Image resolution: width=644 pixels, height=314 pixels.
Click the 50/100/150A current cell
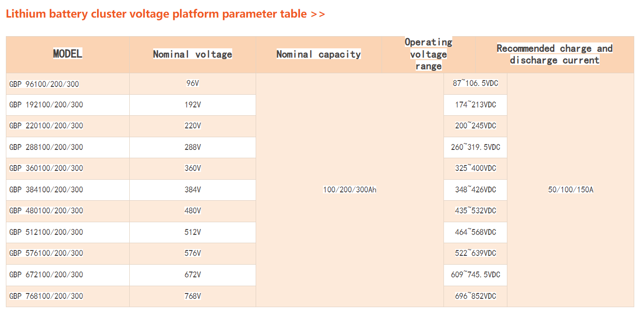pyautogui.click(x=570, y=189)
